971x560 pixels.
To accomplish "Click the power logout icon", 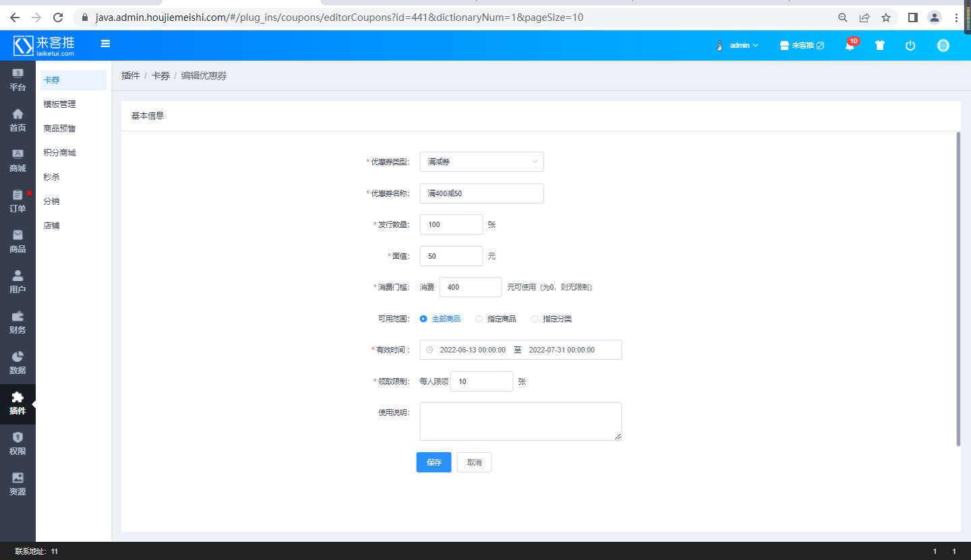I will point(910,45).
